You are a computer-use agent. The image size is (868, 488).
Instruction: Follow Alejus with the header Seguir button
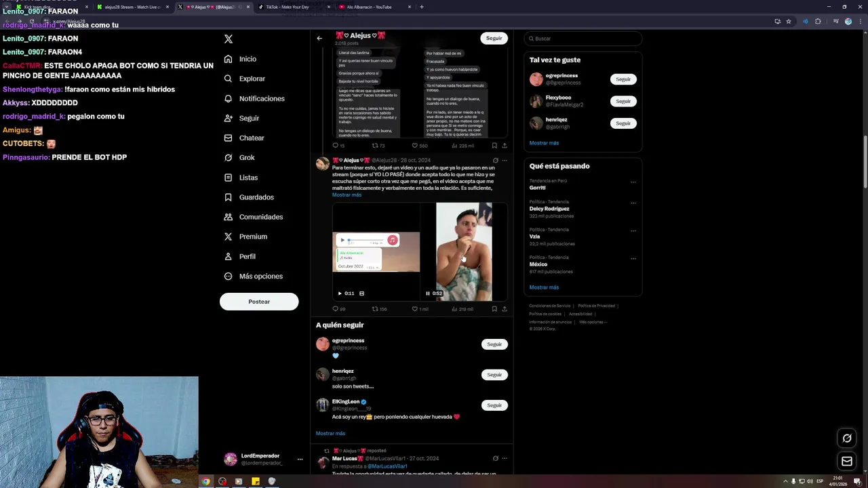click(x=494, y=39)
